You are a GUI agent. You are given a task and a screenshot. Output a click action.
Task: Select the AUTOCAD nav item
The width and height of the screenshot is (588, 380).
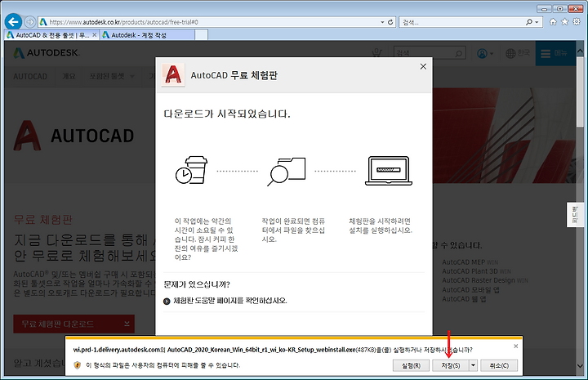pyautogui.click(x=30, y=77)
